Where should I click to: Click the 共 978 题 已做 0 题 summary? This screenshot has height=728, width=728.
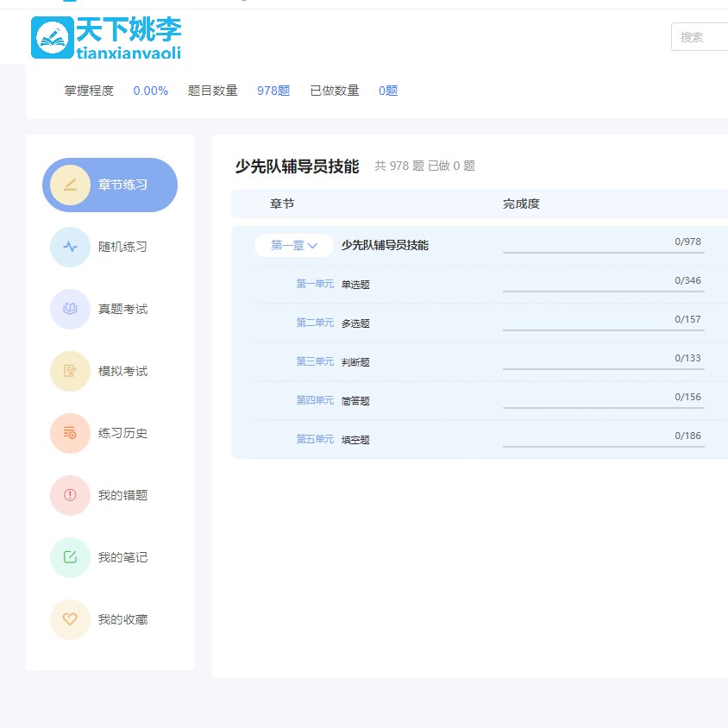[425, 166]
